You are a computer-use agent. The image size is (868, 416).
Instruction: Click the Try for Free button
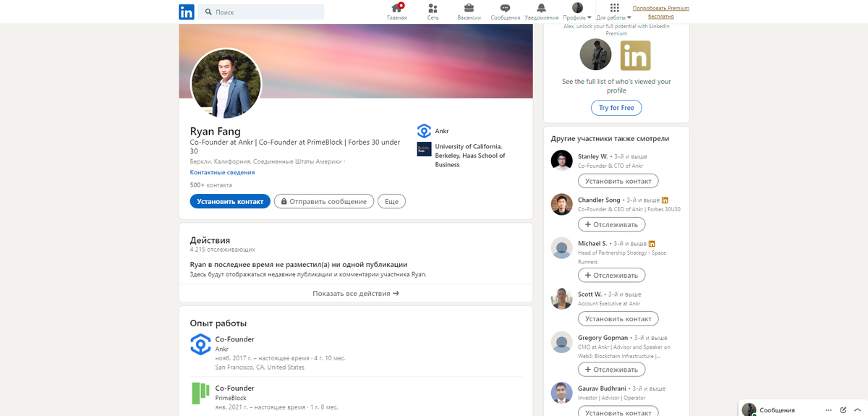tap(616, 108)
